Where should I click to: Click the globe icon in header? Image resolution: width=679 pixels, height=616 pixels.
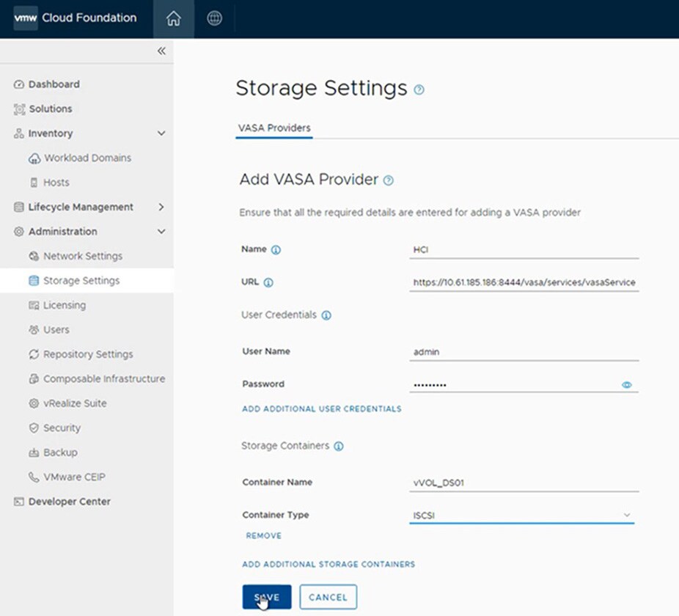pos(214,19)
